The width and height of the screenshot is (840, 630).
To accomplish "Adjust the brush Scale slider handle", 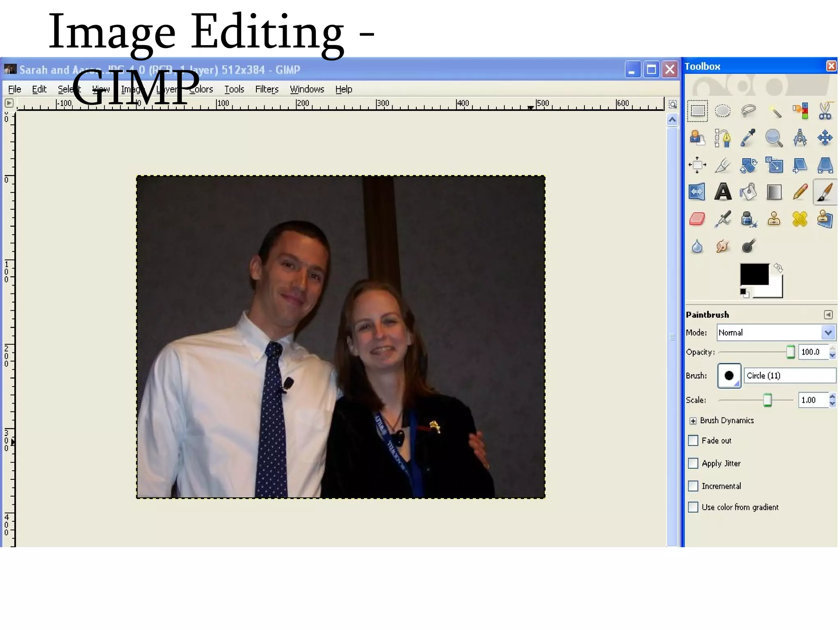I will pyautogui.click(x=767, y=400).
